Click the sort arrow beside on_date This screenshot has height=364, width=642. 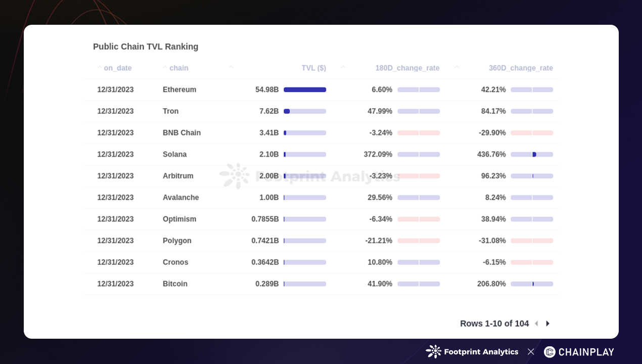[100, 68]
